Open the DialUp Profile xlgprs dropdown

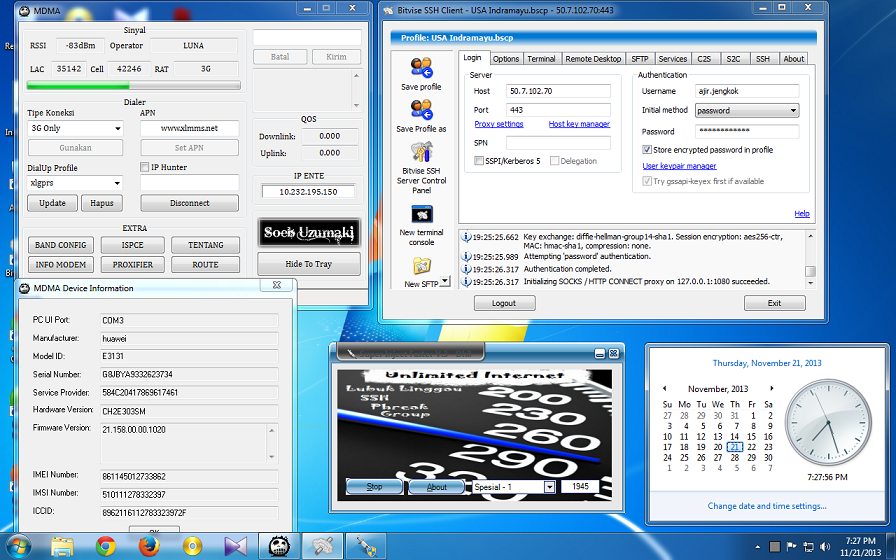(x=75, y=183)
